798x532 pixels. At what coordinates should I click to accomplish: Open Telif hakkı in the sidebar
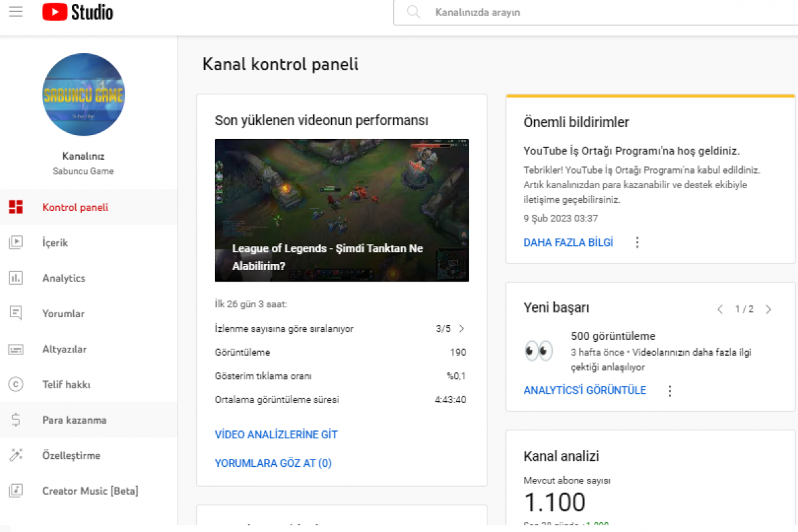click(x=88, y=384)
